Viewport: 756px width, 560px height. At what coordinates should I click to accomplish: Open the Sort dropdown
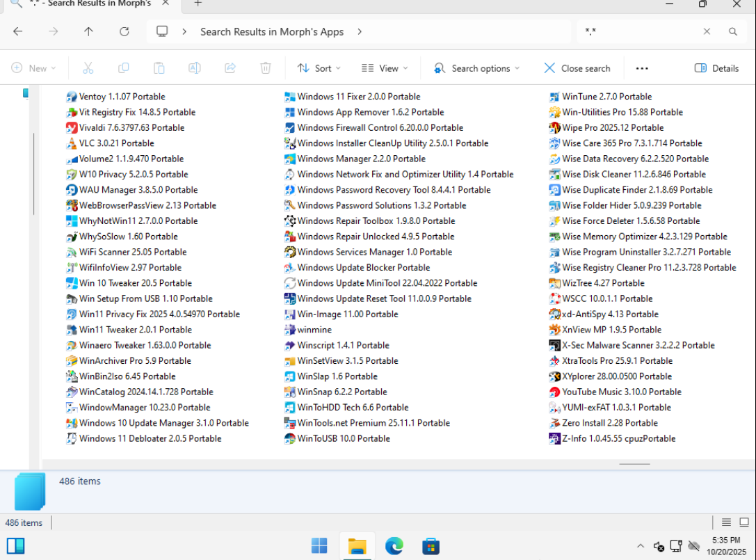(x=319, y=68)
